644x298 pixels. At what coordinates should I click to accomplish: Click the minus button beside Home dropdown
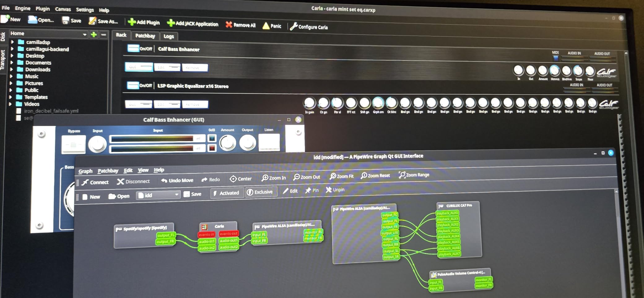(x=104, y=35)
